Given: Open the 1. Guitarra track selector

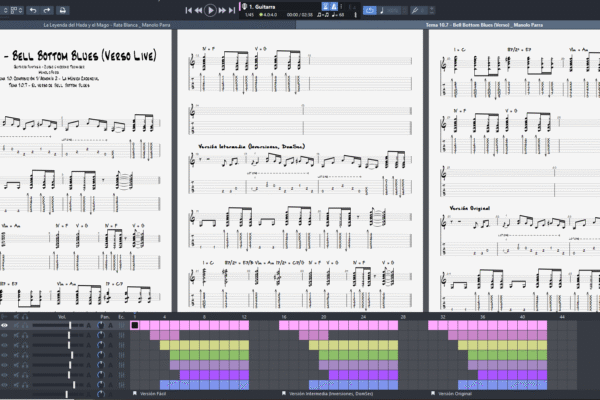Looking at the screenshot, I should tap(262, 7).
